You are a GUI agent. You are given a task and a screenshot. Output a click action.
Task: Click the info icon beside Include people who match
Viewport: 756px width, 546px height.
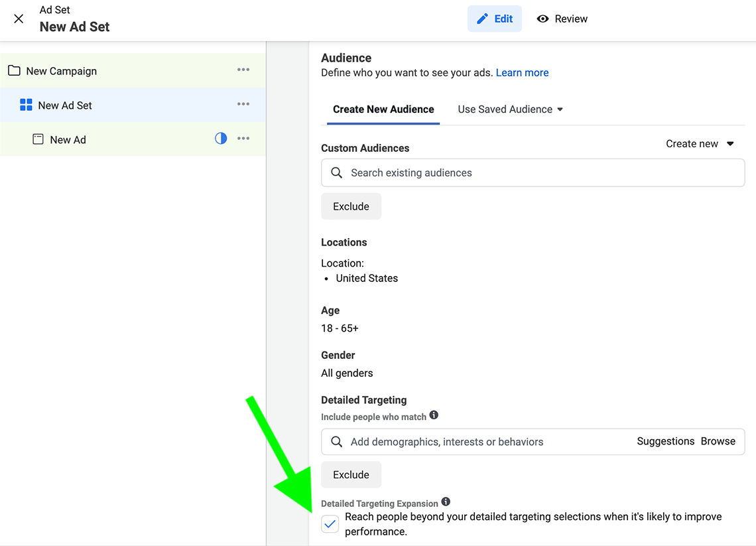tap(434, 415)
